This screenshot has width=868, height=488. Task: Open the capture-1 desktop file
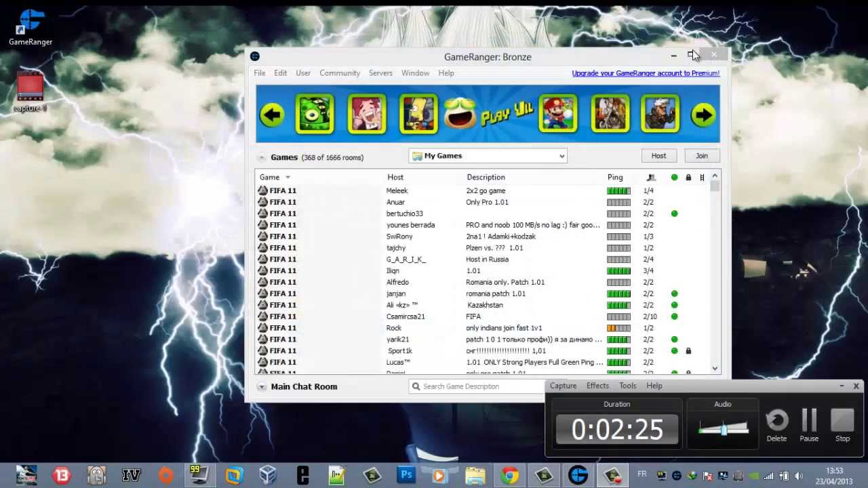click(x=30, y=93)
